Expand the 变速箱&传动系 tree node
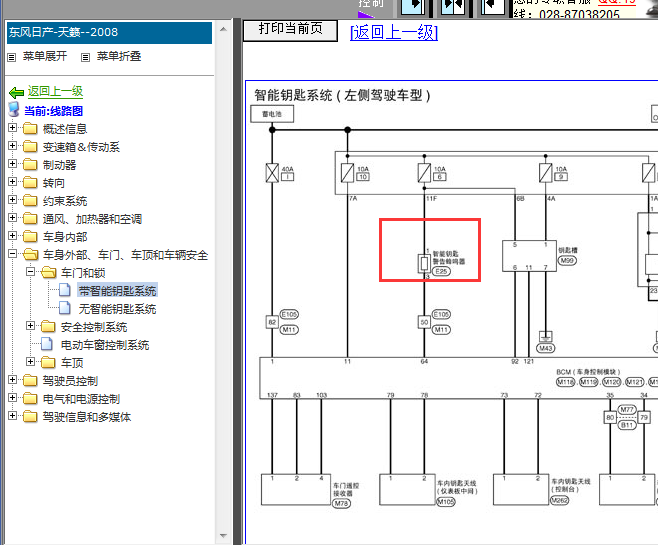This screenshot has width=658, height=545. (13, 146)
